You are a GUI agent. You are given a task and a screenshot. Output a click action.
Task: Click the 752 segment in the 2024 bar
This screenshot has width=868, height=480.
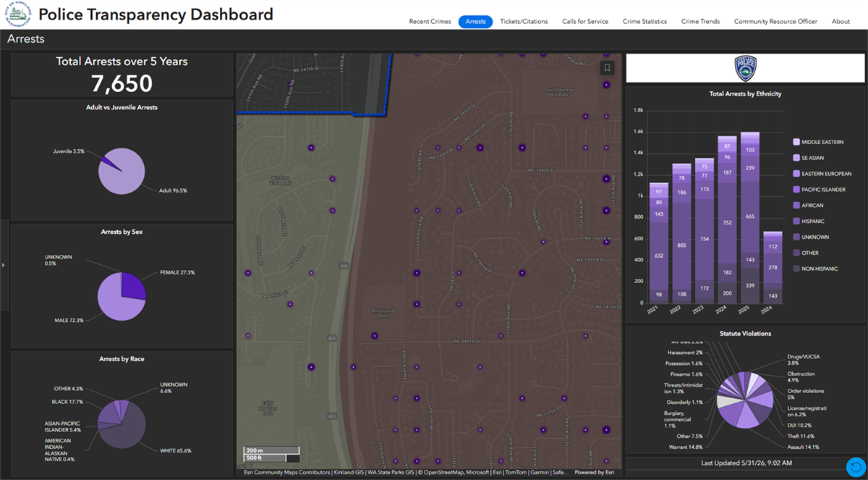tap(728, 223)
